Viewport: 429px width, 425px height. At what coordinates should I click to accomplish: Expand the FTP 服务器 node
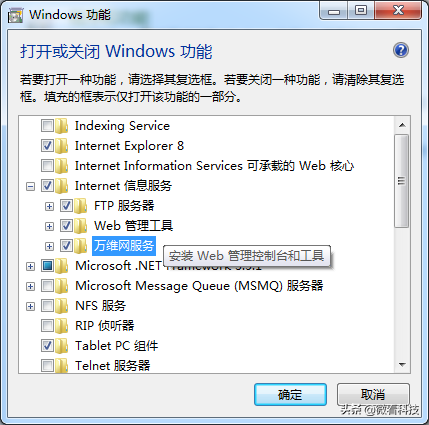[x=49, y=206]
